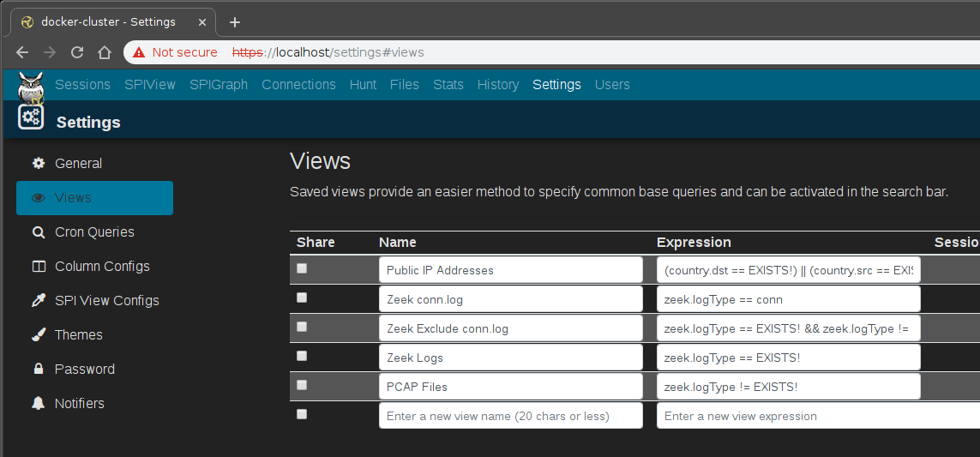Open the Stats page
Image resolution: width=980 pixels, height=457 pixels.
[448, 84]
